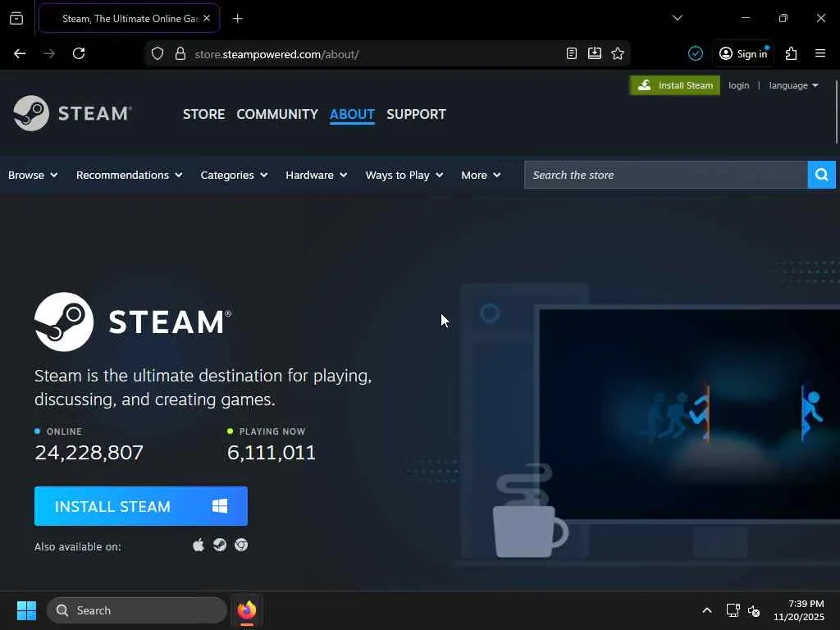Screen dimensions: 840x630
Task: Toggle reader view icon in address bar
Action: [x=572, y=53]
